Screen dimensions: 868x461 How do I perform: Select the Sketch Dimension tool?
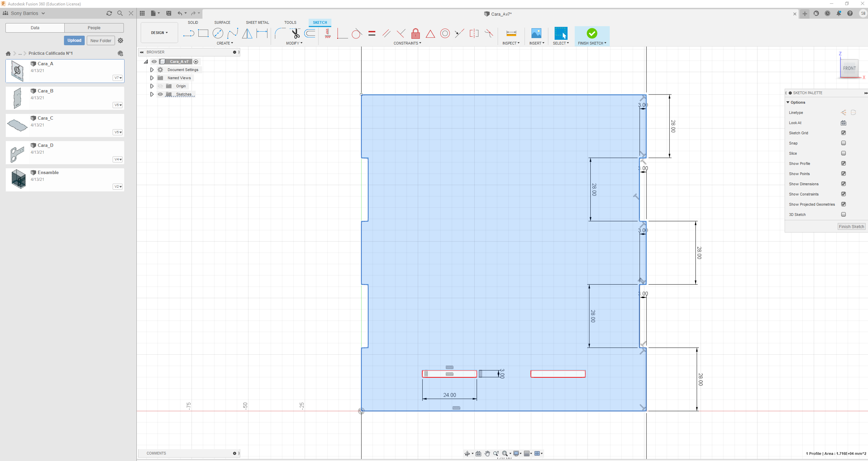tap(262, 33)
